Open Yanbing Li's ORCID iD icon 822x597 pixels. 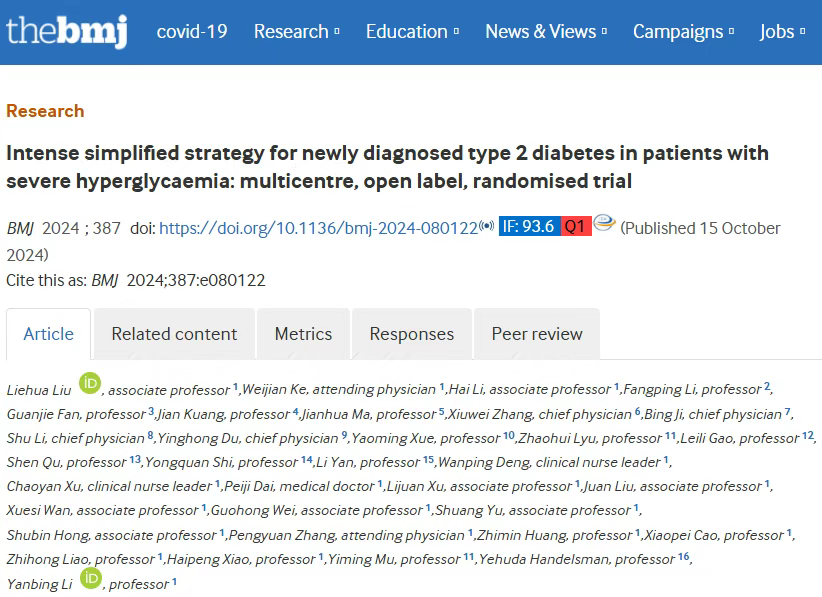91,578
